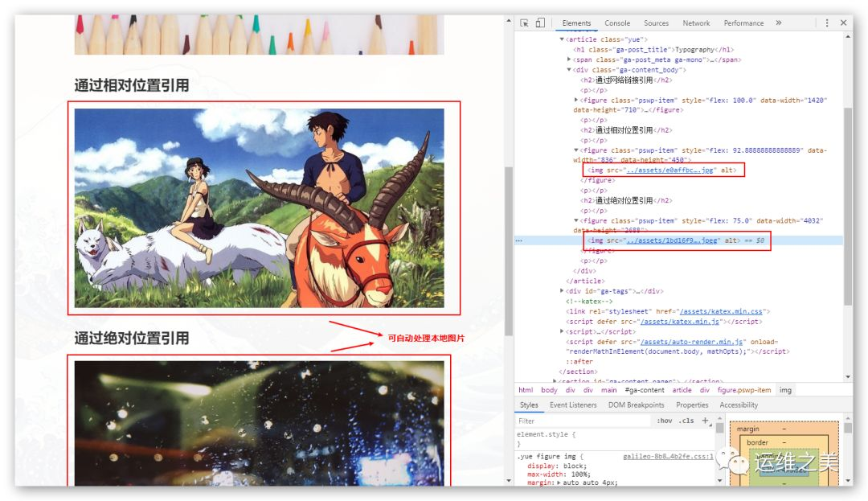Expand the collapsed script node
Viewport: 868px width, 501px height.
pyautogui.click(x=562, y=331)
